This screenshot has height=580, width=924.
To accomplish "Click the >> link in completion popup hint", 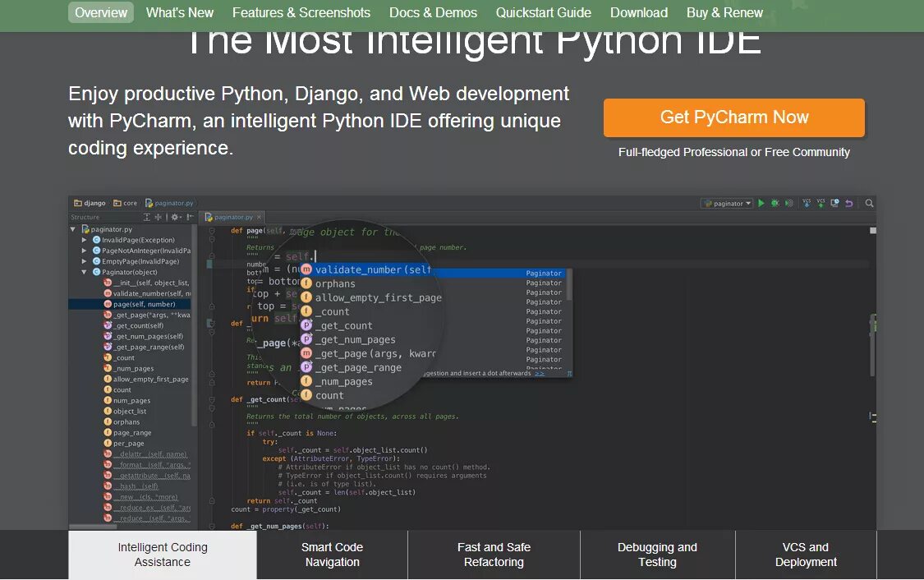I will point(539,373).
